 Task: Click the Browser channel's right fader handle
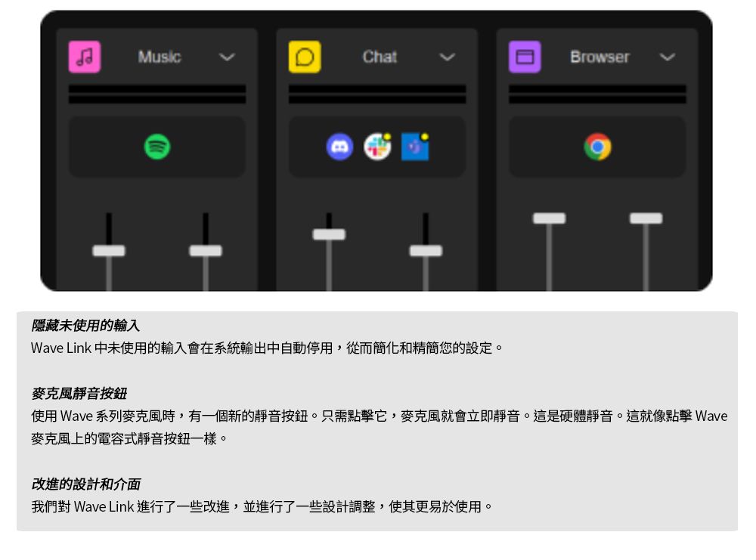coord(646,218)
